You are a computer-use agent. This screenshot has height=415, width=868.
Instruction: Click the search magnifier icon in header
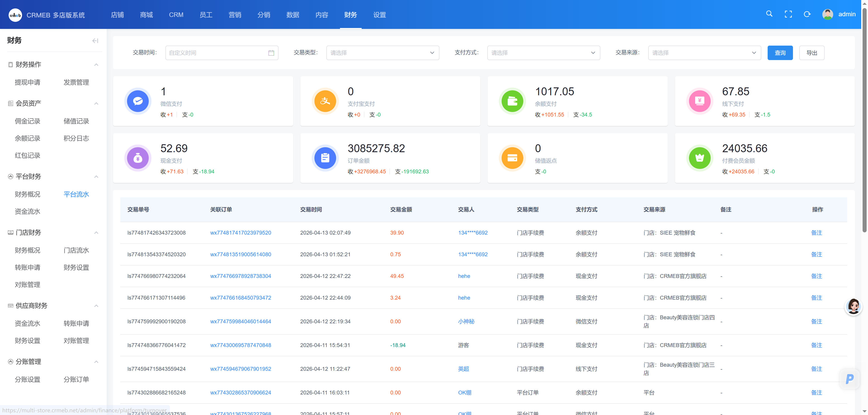coord(769,14)
